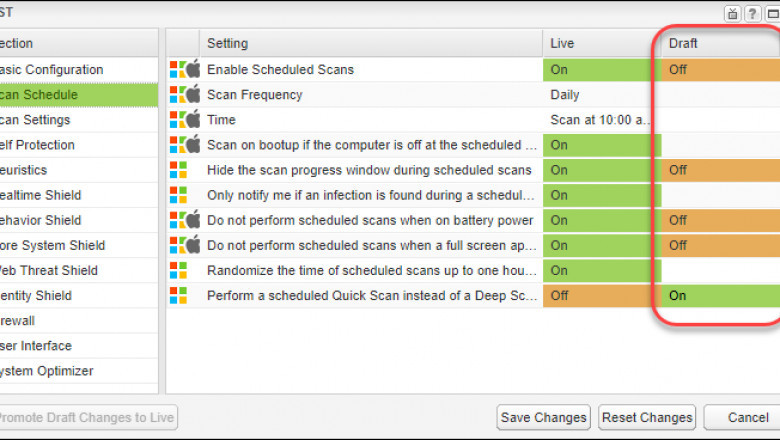Toggle Draft Off for Hide scan progress window
This screenshot has height=440, width=780.
click(x=720, y=170)
